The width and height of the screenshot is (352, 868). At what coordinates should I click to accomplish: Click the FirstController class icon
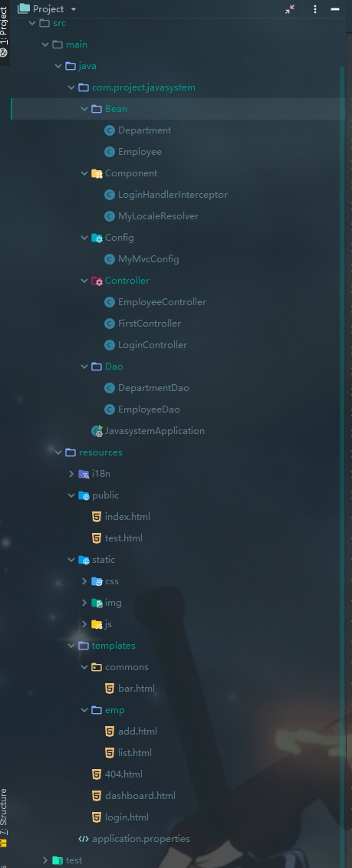[110, 324]
